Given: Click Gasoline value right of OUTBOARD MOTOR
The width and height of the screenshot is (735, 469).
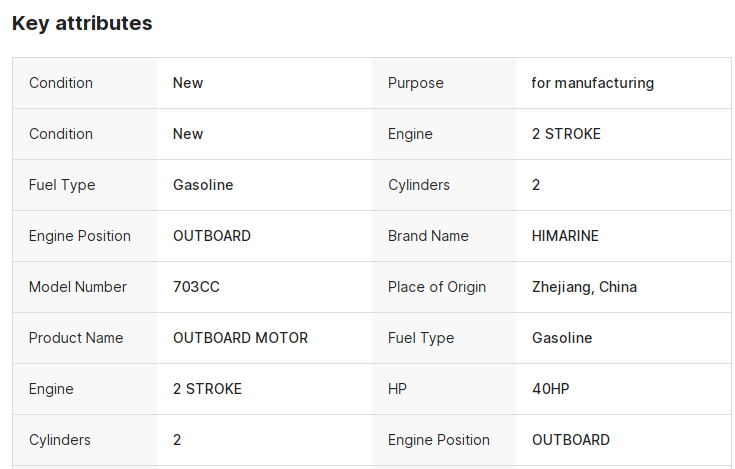Looking at the screenshot, I should [561, 338].
